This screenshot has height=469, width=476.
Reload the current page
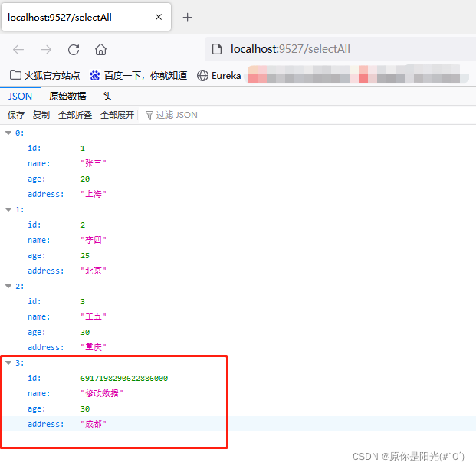pos(74,50)
